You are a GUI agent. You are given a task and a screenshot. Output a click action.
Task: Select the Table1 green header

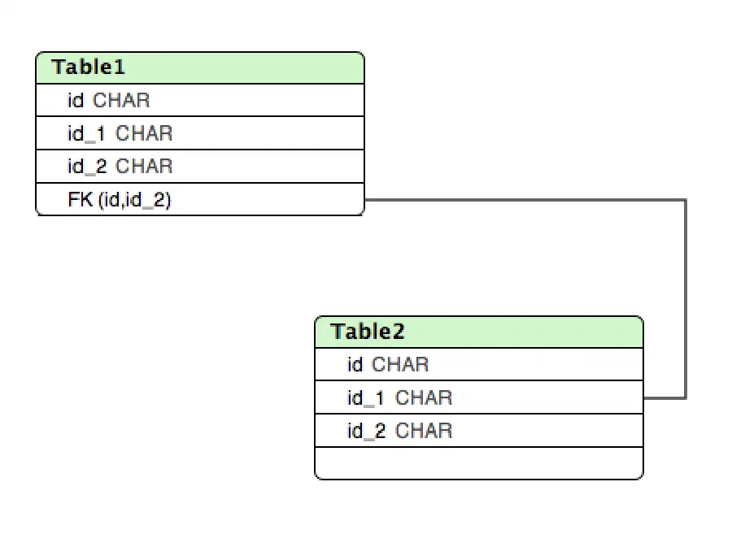(200, 68)
